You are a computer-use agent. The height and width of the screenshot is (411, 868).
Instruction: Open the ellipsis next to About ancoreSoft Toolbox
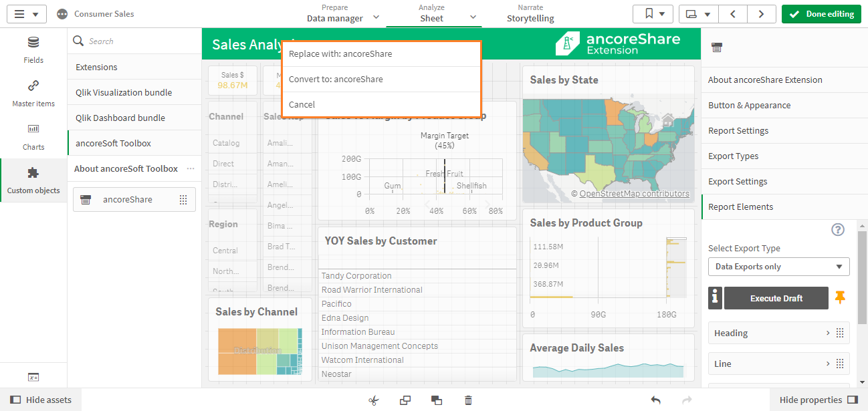tap(191, 168)
